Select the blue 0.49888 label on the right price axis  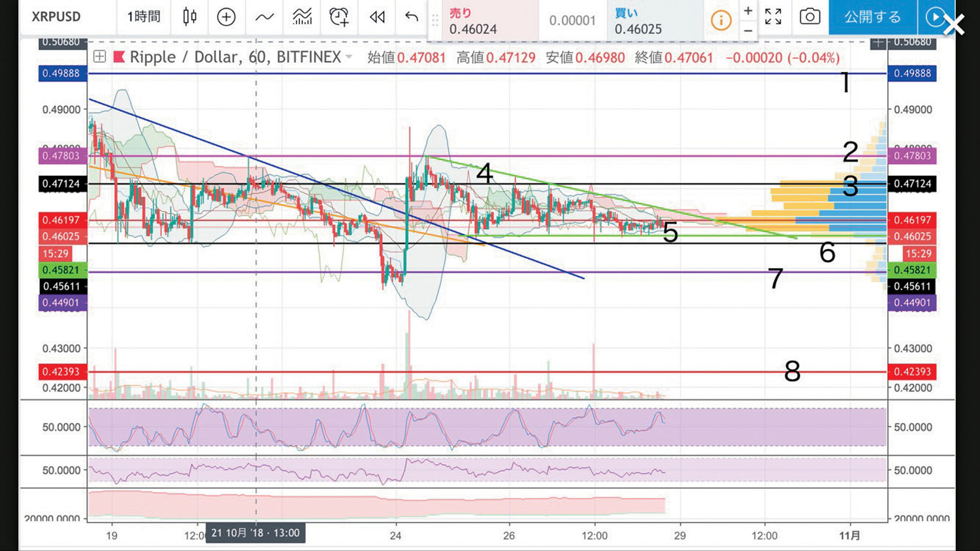[912, 73]
